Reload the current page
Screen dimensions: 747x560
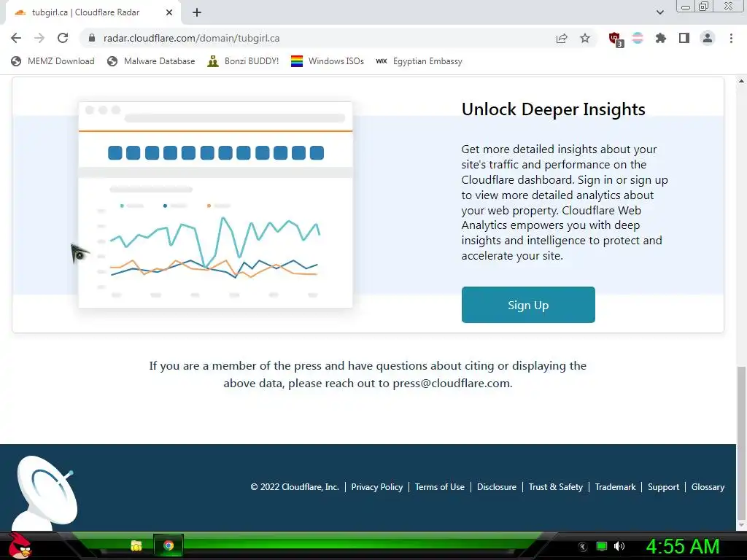(63, 38)
